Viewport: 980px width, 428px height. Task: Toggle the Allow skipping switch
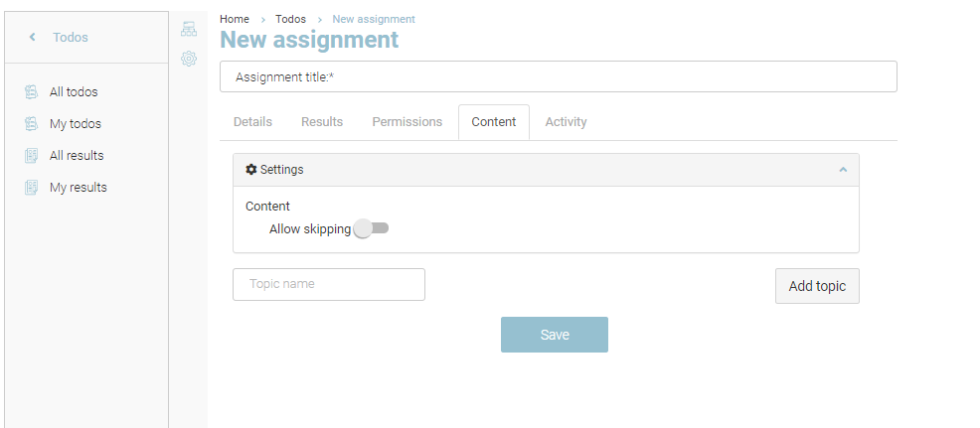[x=372, y=229]
